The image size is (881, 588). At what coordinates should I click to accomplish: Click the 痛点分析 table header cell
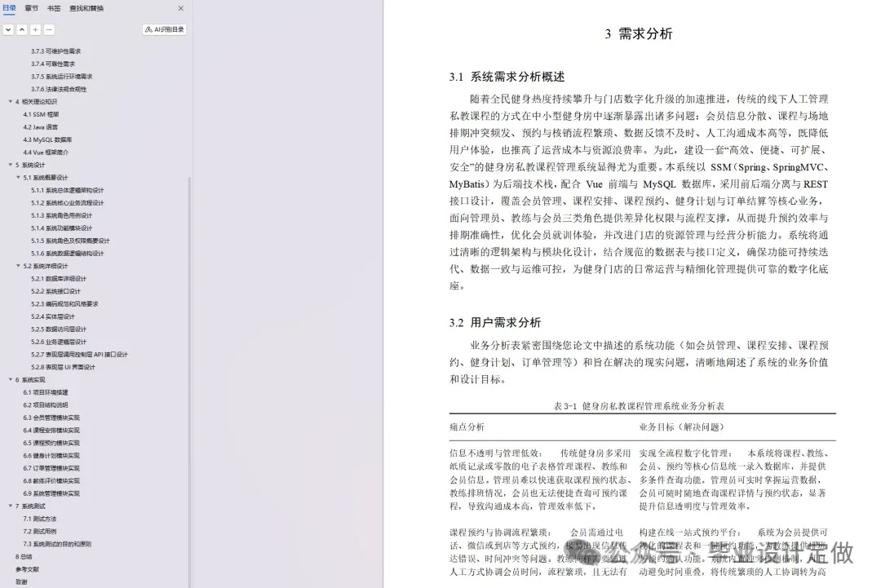click(467, 427)
